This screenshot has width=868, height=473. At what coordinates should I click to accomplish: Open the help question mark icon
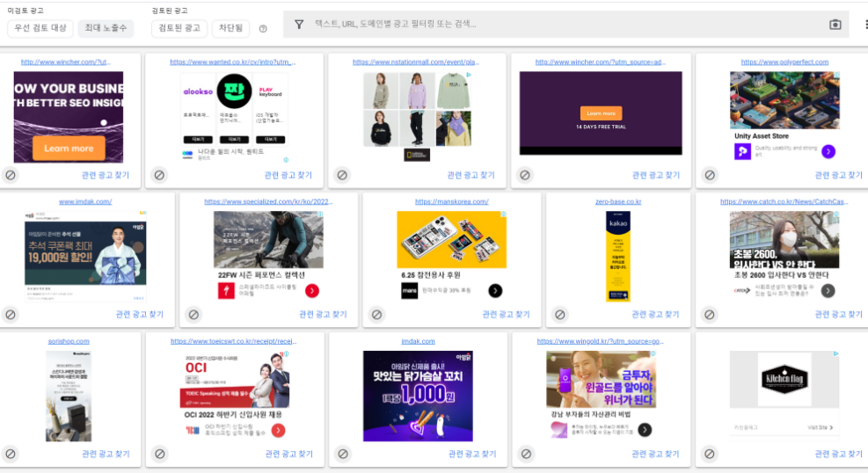(263, 29)
